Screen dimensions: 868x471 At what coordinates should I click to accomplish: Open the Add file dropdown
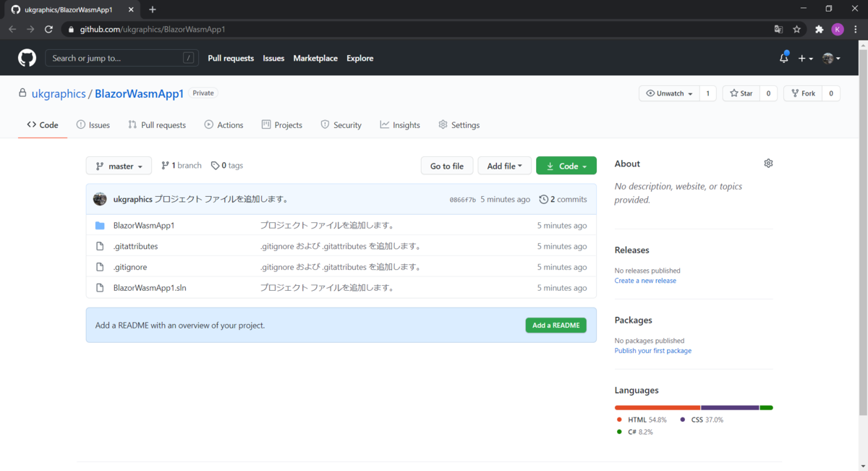[x=505, y=166]
